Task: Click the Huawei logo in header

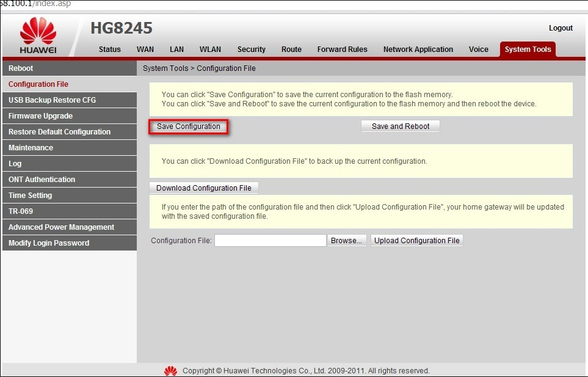Action: [38, 35]
